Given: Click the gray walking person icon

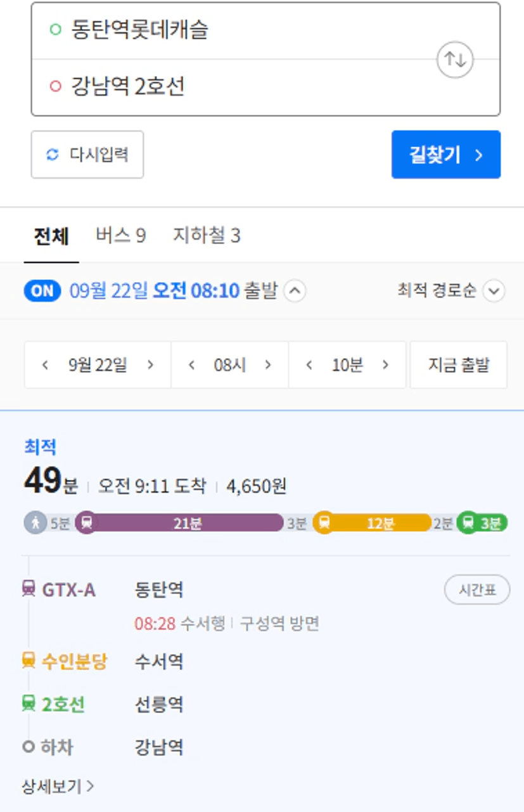Looking at the screenshot, I should pyautogui.click(x=35, y=523).
